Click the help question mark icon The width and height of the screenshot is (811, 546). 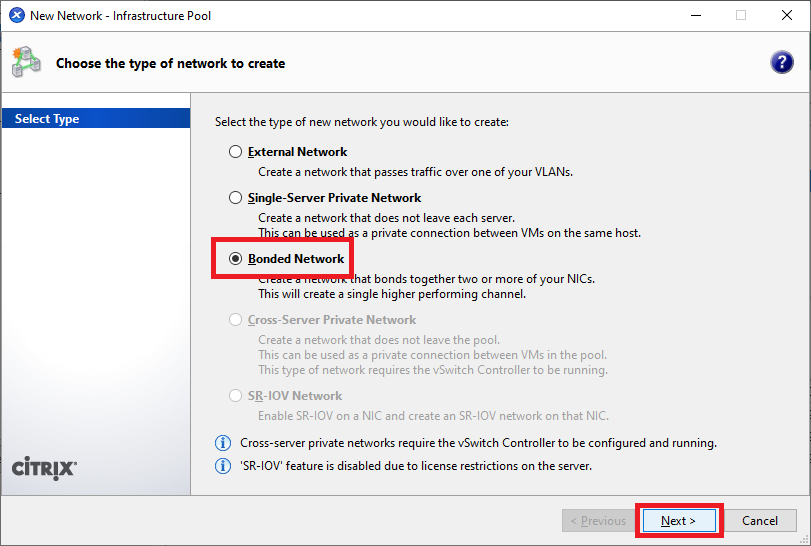click(782, 62)
